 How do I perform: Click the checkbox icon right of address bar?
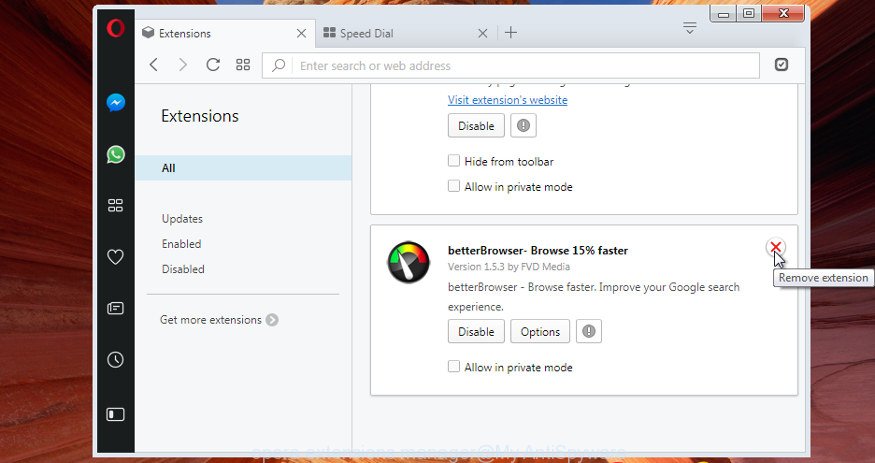[x=782, y=65]
